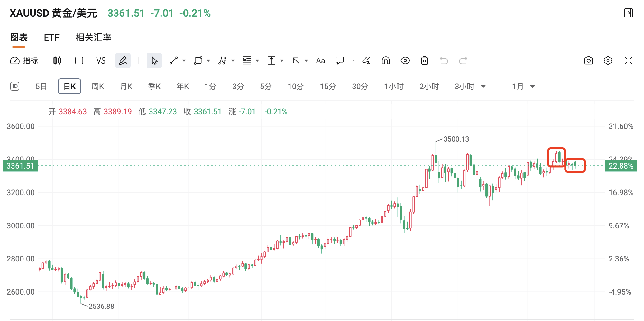Click the 3361.51 current price label
Screen dimensions: 644x321
[x=21, y=166]
